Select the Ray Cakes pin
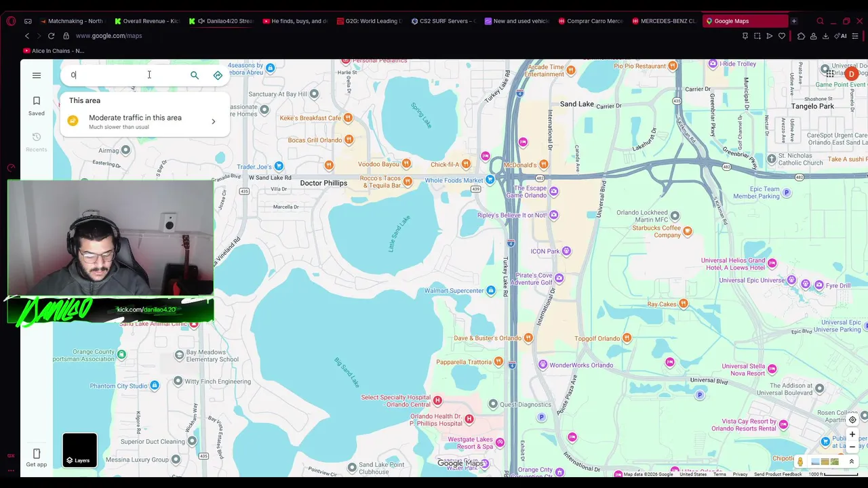The width and height of the screenshot is (868, 488). [x=684, y=304]
